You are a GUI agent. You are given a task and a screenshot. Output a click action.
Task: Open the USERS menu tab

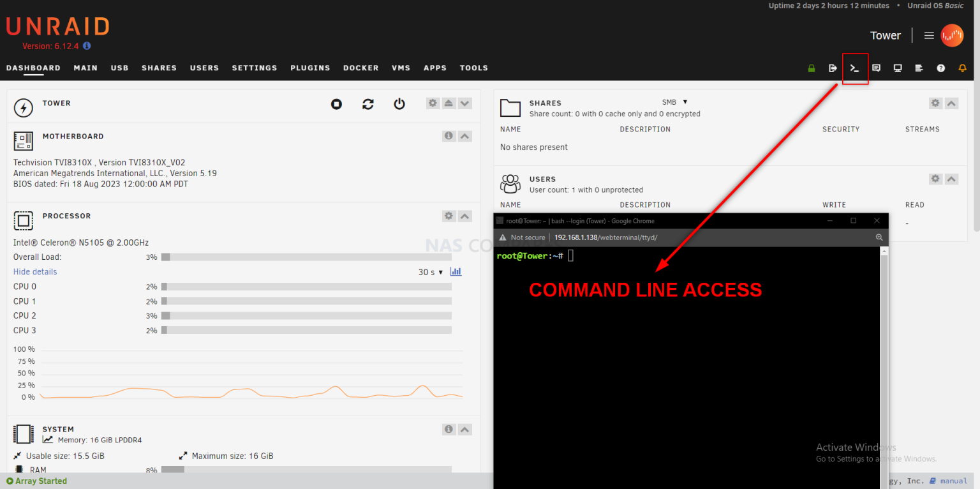point(204,68)
